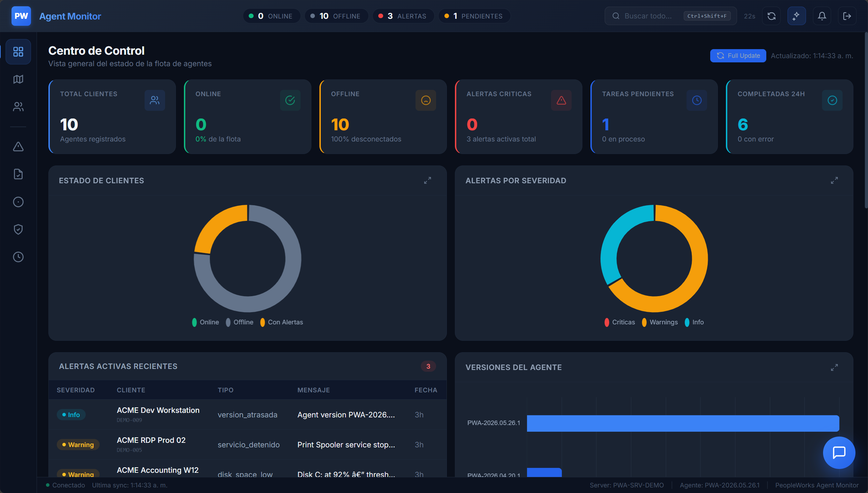
Task: Expand the Alertas por Severidad chart panel
Action: point(834,180)
